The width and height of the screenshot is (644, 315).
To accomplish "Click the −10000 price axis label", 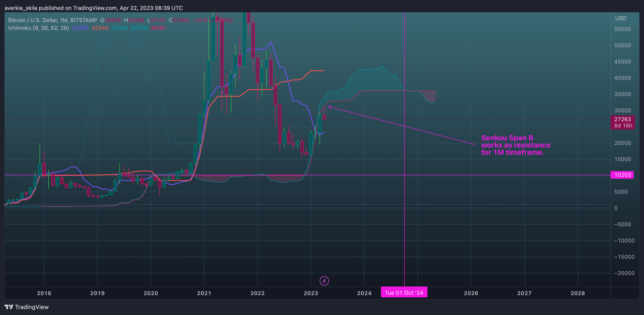I will 624,241.
